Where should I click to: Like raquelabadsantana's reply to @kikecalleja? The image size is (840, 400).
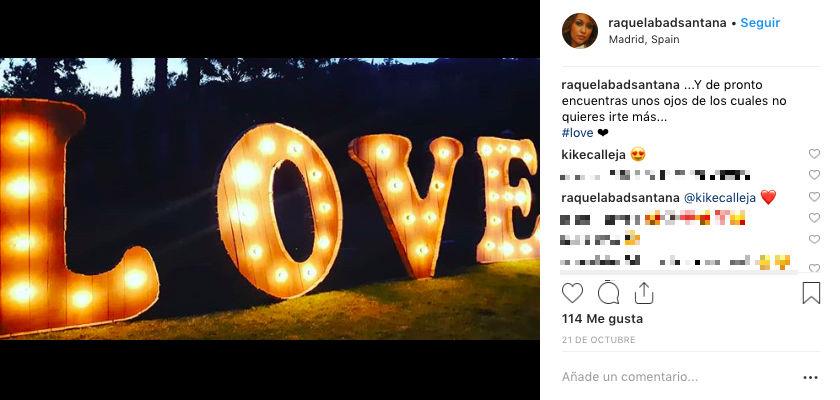(814, 197)
